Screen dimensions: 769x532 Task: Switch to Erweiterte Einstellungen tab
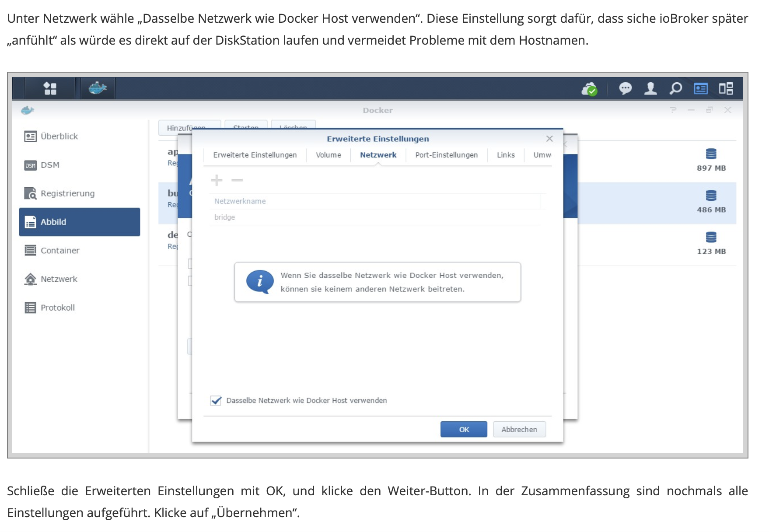255,155
